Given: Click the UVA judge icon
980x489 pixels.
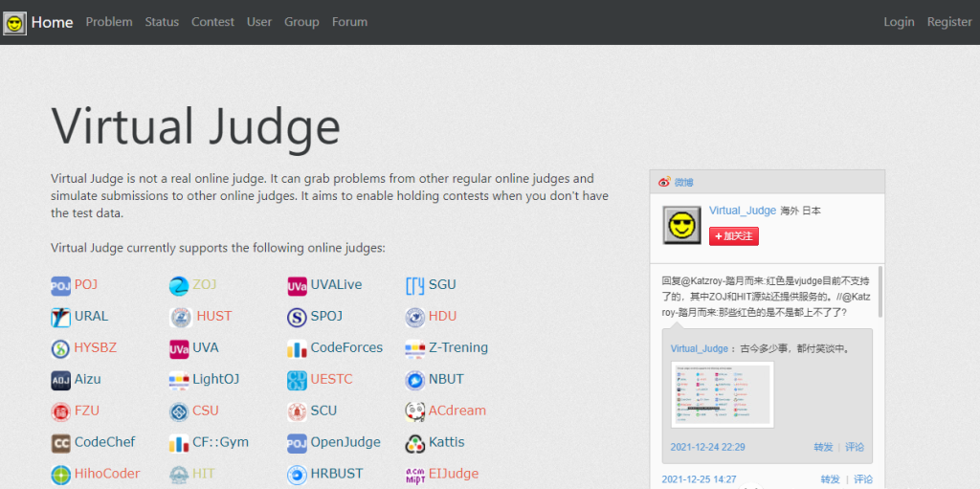Looking at the screenshot, I should coord(179,348).
